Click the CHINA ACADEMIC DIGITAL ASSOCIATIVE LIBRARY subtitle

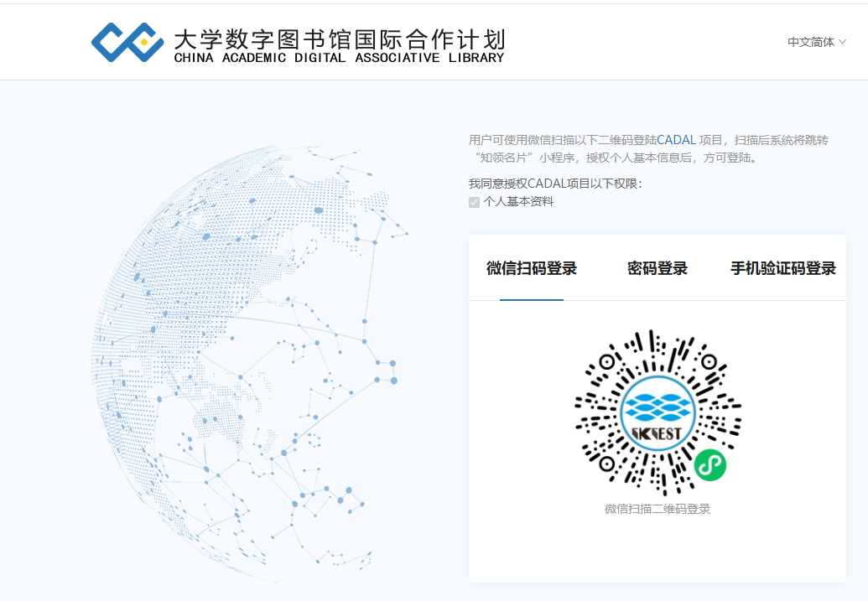tap(339, 58)
